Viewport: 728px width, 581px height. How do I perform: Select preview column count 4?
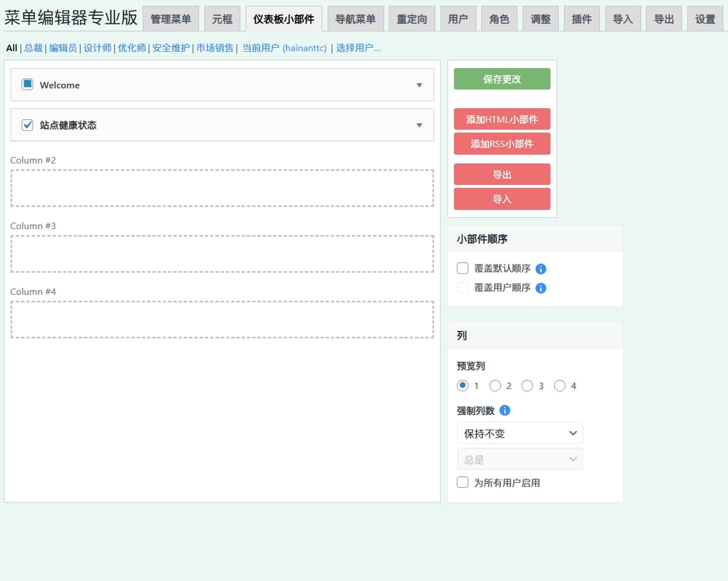(x=560, y=386)
